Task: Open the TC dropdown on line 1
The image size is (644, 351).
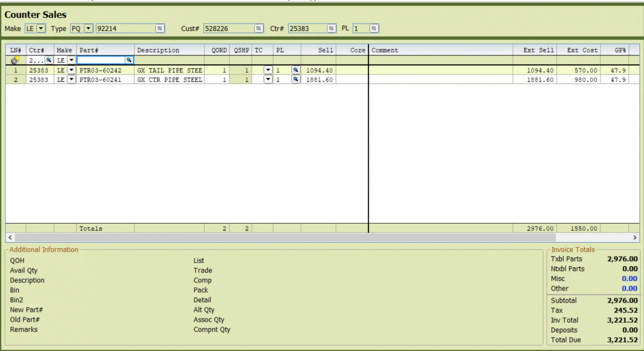Action: coord(268,70)
